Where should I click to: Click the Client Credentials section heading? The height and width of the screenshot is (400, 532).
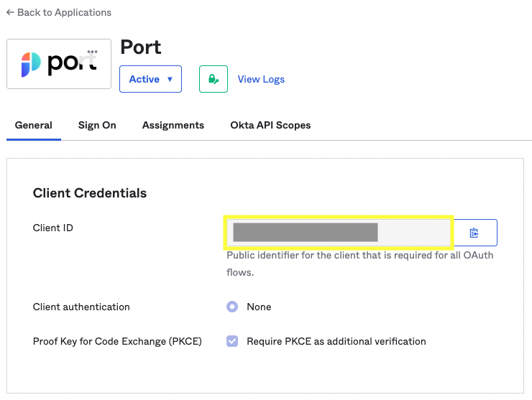[x=90, y=192]
